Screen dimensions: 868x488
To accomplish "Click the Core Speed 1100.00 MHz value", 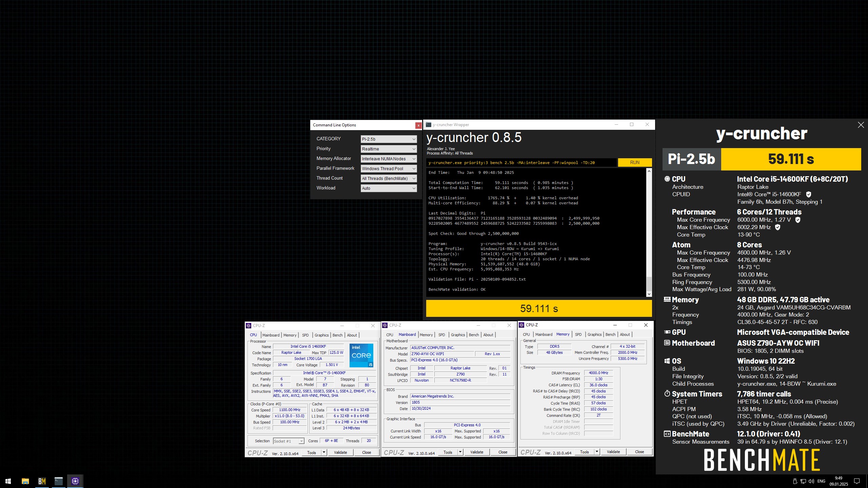I will tap(290, 410).
